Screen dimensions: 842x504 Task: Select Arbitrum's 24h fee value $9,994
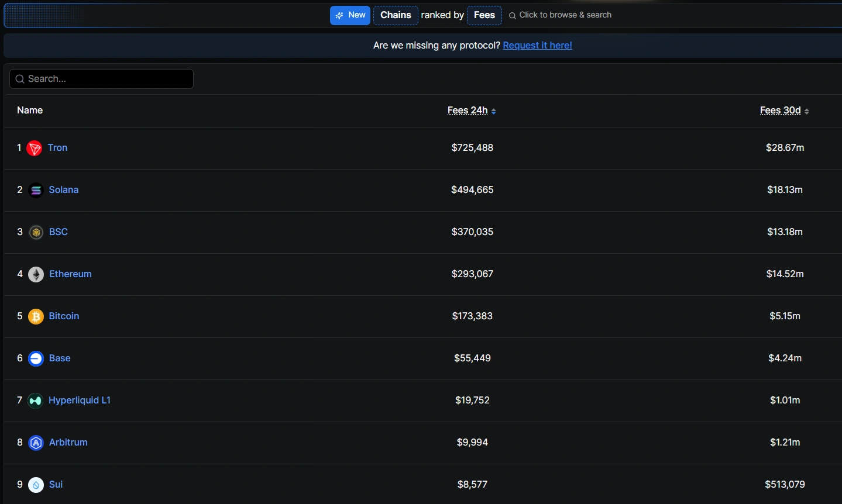[472, 443]
